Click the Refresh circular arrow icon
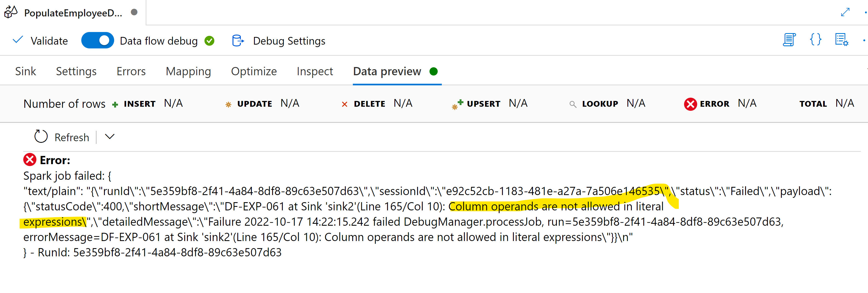 point(41,137)
